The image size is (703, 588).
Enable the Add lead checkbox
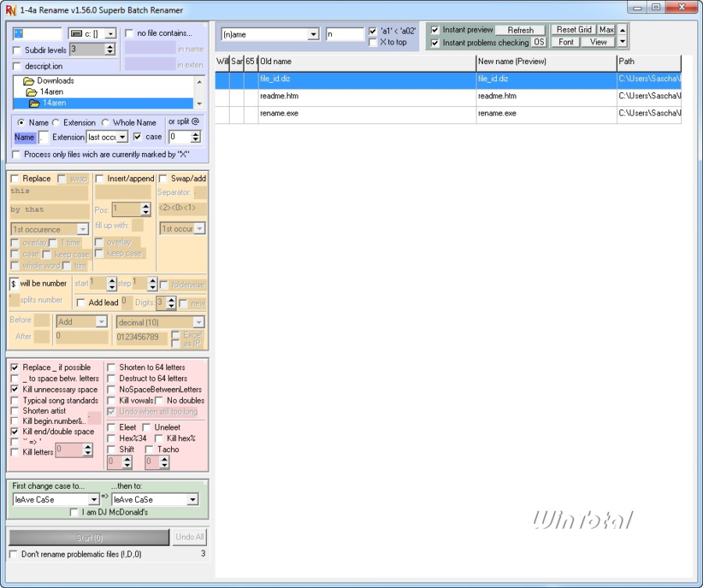80,303
